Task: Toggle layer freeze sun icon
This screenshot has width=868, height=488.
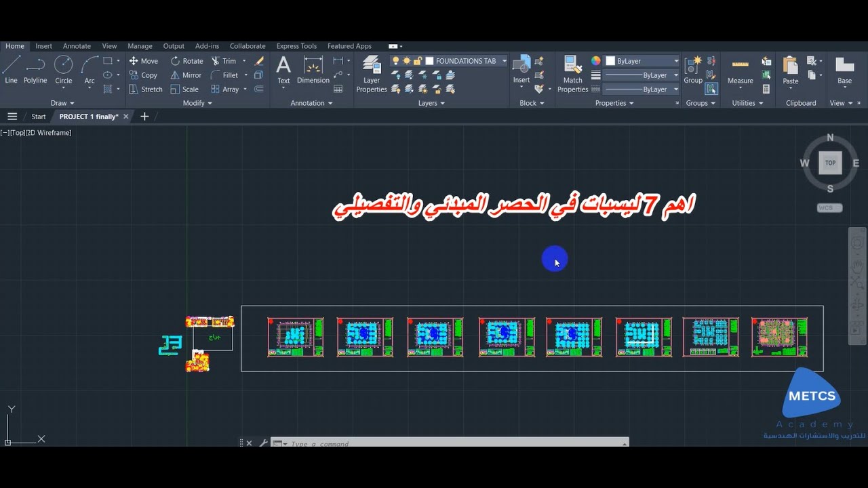Action: [407, 61]
